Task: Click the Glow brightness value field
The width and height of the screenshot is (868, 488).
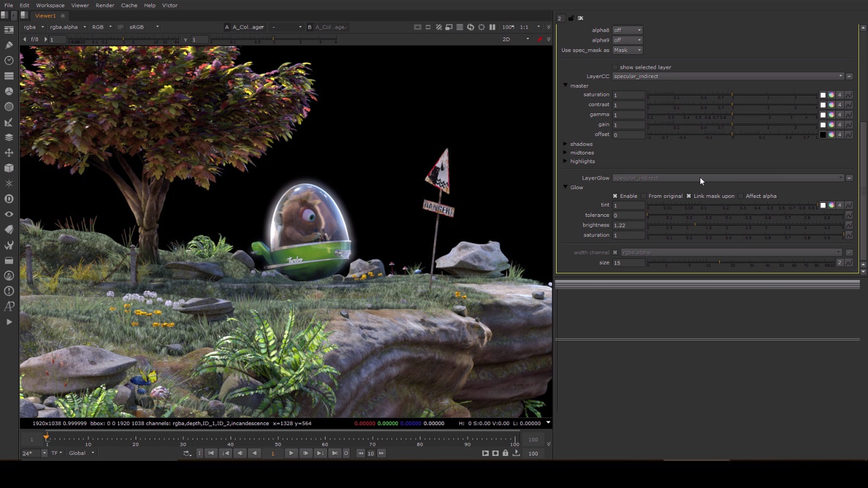Action: tap(628, 226)
